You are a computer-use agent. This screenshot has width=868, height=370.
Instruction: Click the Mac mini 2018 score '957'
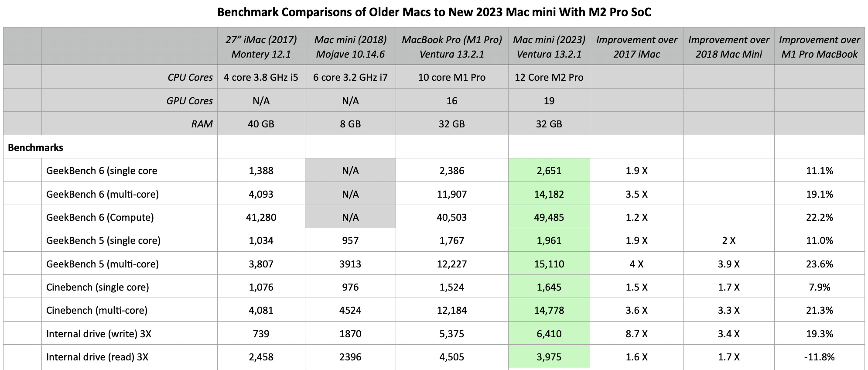[x=350, y=240]
